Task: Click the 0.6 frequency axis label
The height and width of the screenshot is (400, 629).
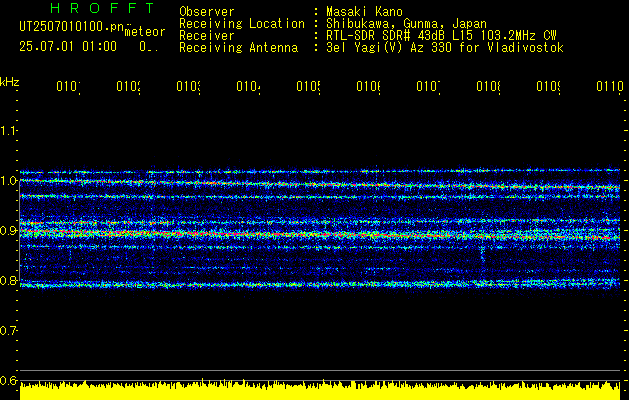Action: pyautogui.click(x=8, y=380)
